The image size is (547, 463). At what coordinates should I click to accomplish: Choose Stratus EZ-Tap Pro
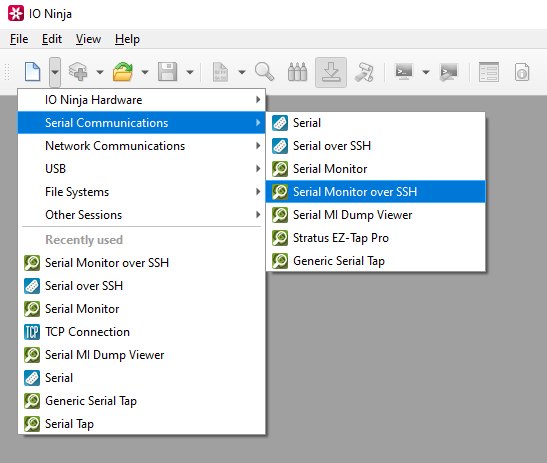pyautogui.click(x=375, y=238)
